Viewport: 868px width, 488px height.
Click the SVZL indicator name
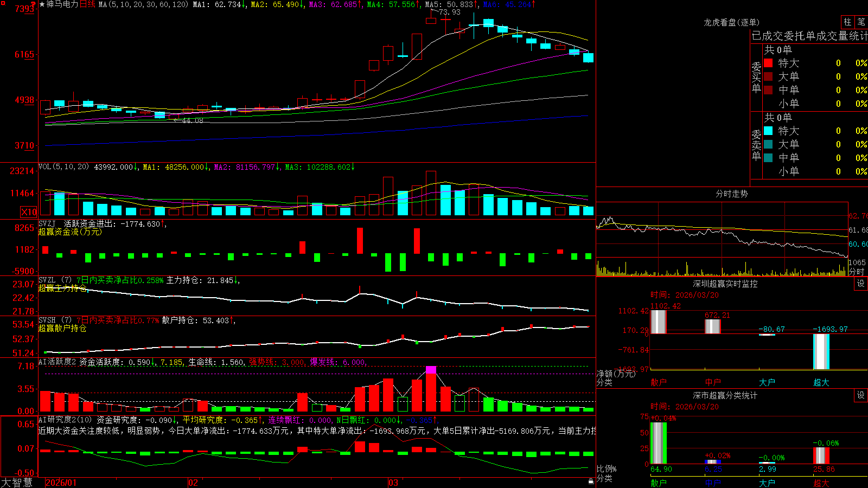pyautogui.click(x=47, y=280)
